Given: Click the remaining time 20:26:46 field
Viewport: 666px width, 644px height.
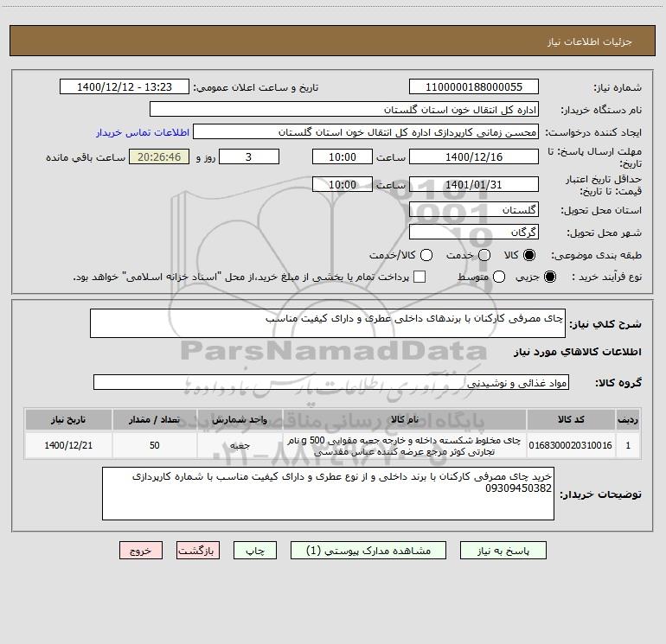Looking at the screenshot, I should [x=159, y=156].
